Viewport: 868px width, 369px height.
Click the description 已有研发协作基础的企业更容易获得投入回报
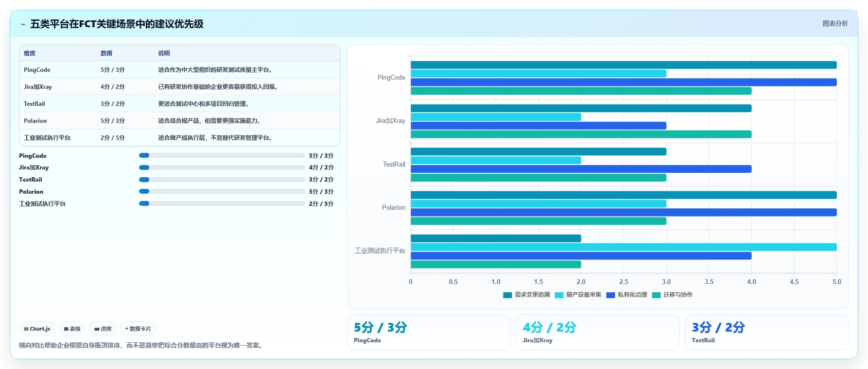point(218,87)
